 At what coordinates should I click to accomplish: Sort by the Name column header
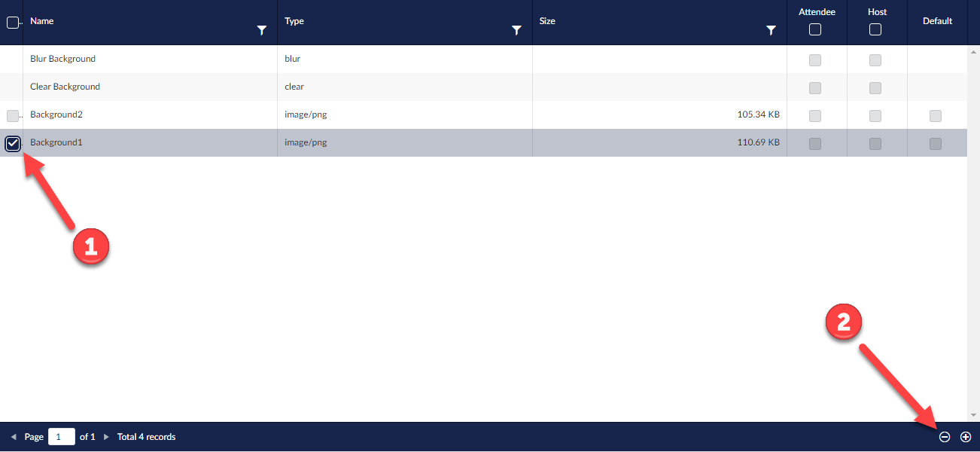[x=42, y=21]
